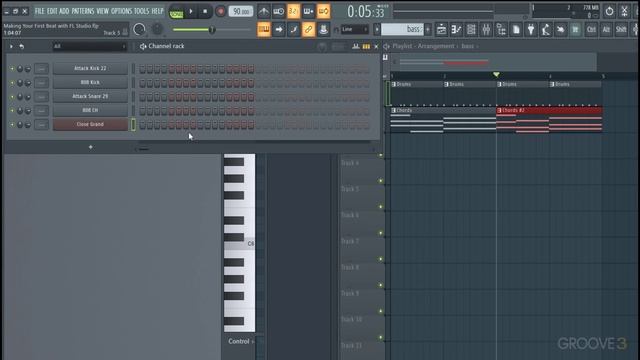The width and height of the screenshot is (640, 360).
Task: Open Channel rack menu arrow
Action: [11, 47]
